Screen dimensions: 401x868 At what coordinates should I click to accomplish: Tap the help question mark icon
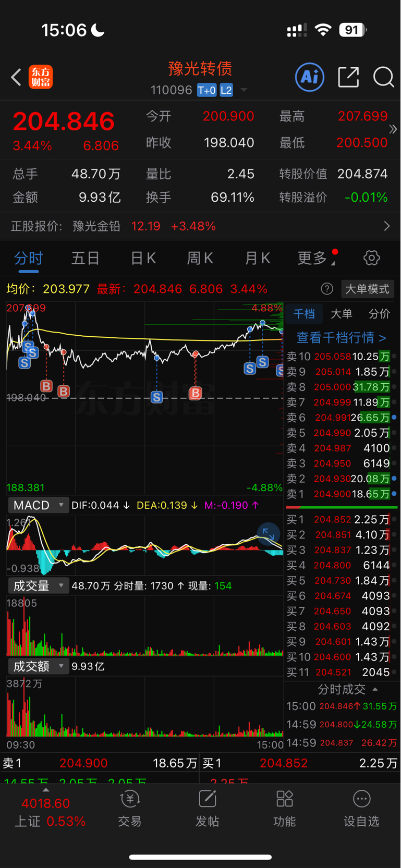pos(327,289)
